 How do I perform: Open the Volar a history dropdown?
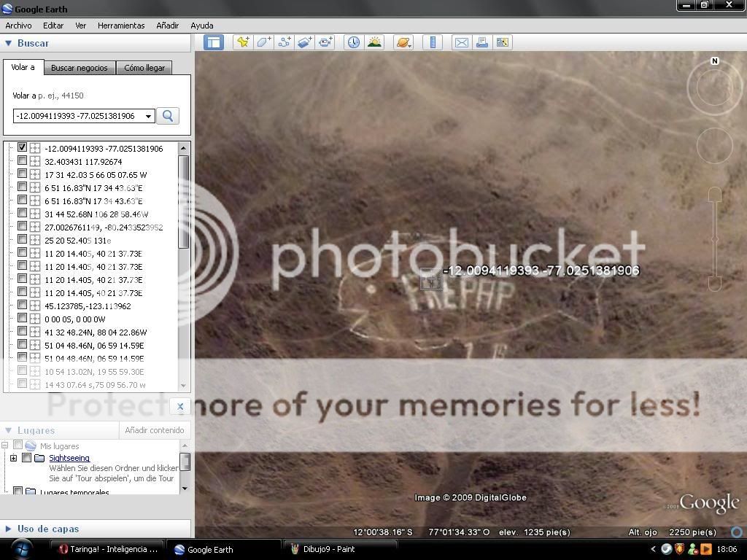coord(149,116)
